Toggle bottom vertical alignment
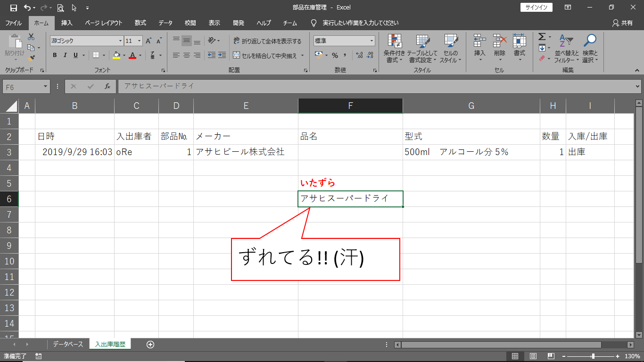 197,41
